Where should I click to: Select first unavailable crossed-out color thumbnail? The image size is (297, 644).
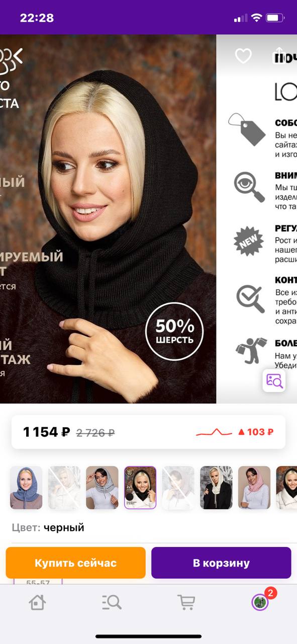coord(64,488)
